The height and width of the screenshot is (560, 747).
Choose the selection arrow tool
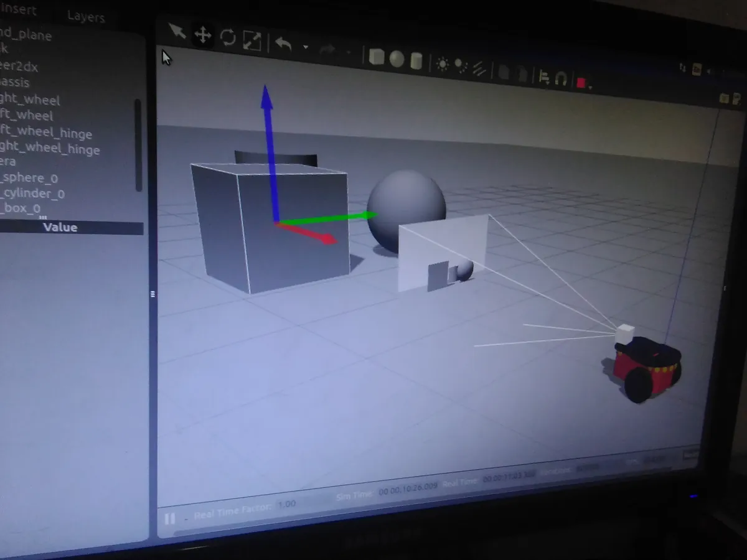click(x=177, y=30)
